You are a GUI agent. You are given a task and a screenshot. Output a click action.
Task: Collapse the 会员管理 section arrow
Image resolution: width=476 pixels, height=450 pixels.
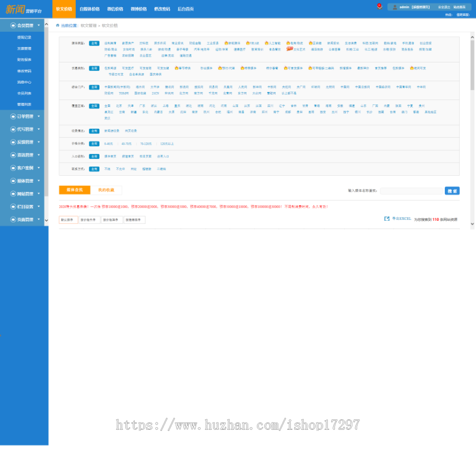pyautogui.click(x=39, y=25)
